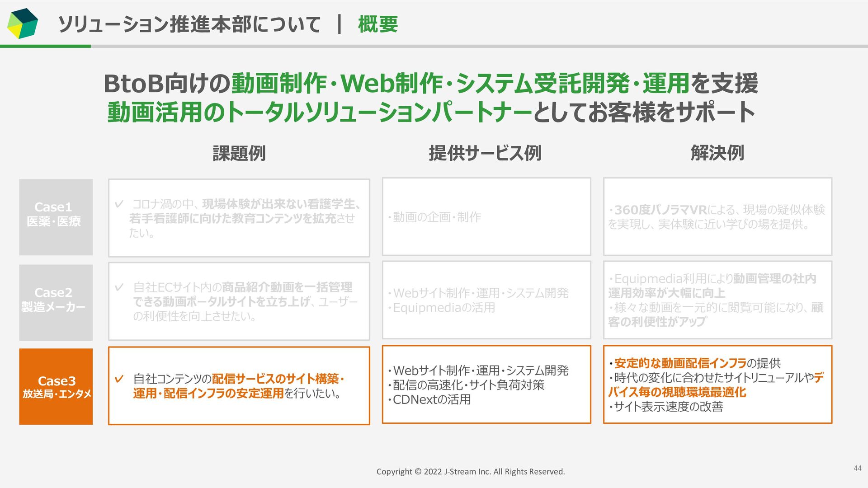Viewport: 868px width, 488px height.
Task: Click the green progress line under title
Action: pos(45,46)
